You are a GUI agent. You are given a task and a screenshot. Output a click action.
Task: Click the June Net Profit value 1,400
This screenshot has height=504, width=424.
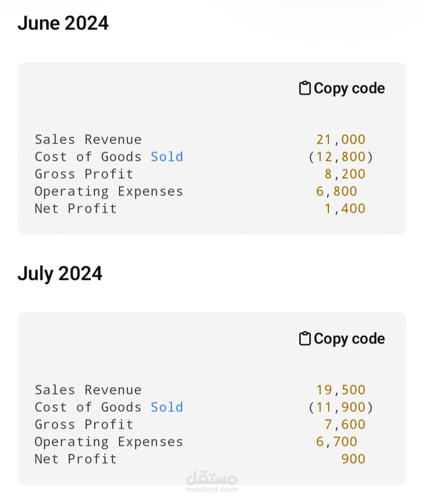[345, 209]
